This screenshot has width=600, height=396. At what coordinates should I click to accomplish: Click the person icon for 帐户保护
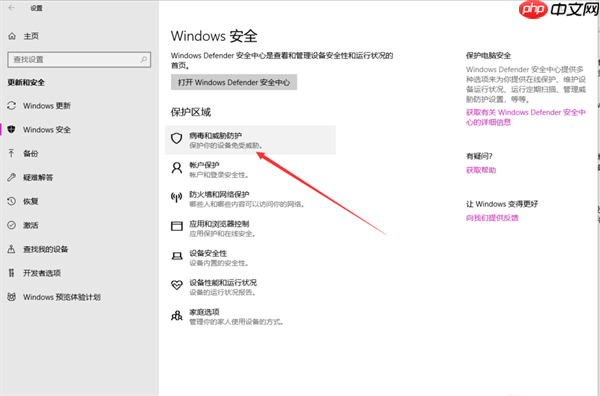tap(176, 168)
